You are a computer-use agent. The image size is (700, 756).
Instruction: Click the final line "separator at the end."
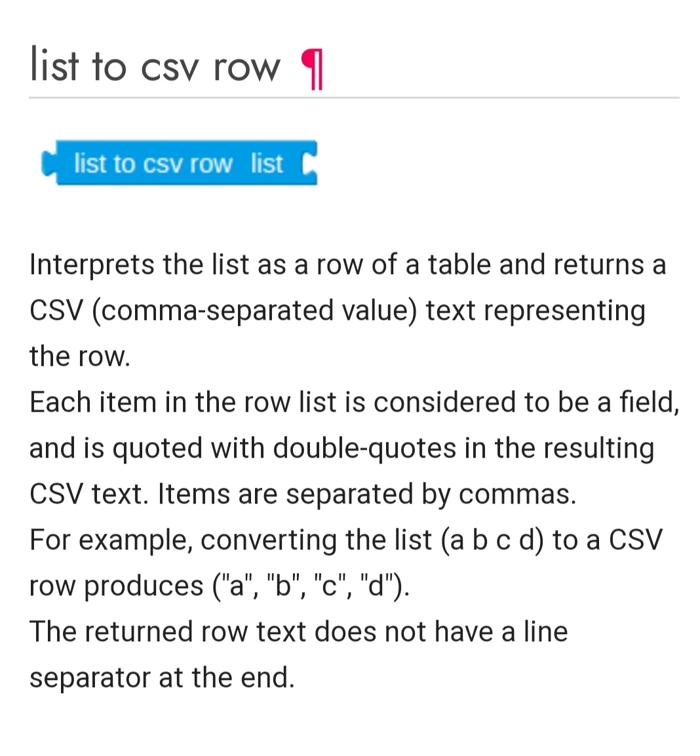click(x=162, y=677)
